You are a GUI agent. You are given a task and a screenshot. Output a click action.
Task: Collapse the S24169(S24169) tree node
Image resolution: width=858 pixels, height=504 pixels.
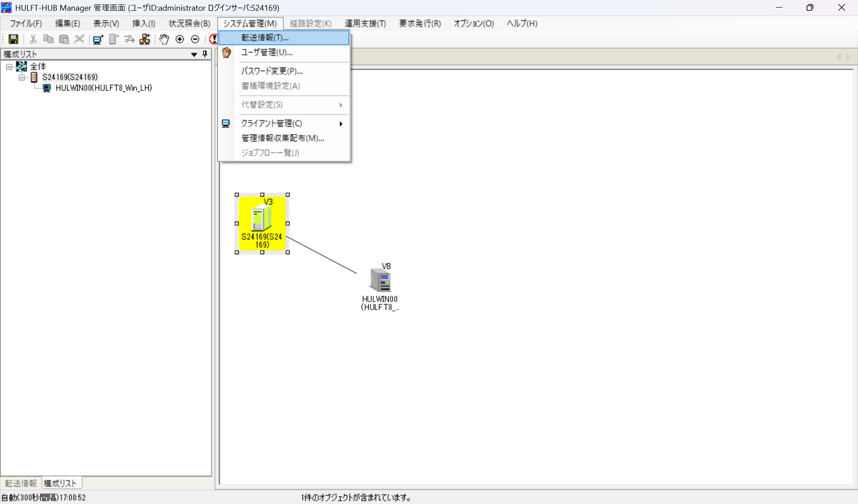tap(21, 77)
